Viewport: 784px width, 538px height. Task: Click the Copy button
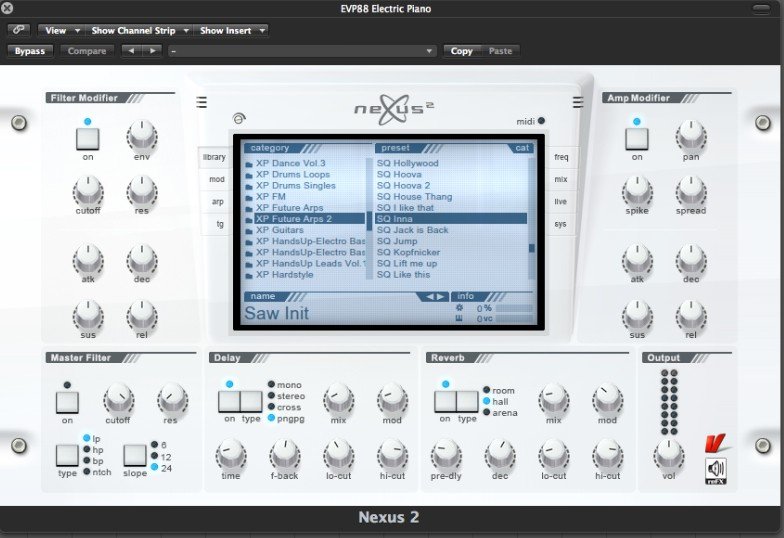click(x=461, y=51)
